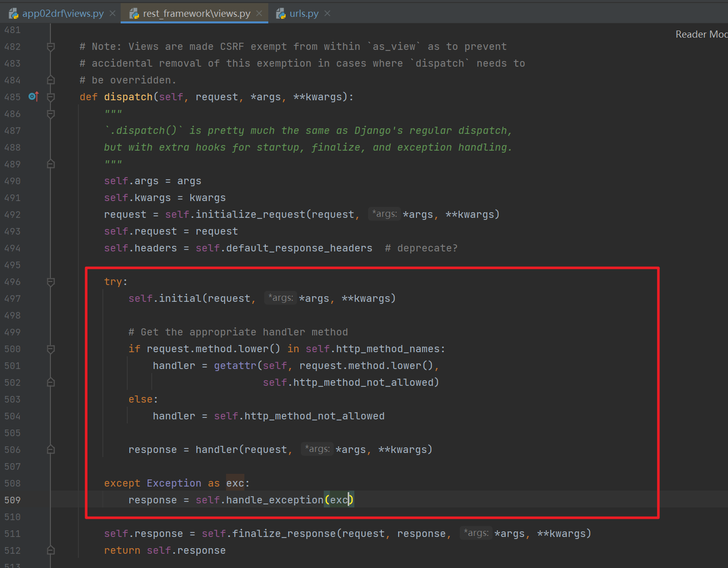The image size is (728, 568).
Task: Click the overridden-method gutter icon on line 485
Action: tap(33, 96)
